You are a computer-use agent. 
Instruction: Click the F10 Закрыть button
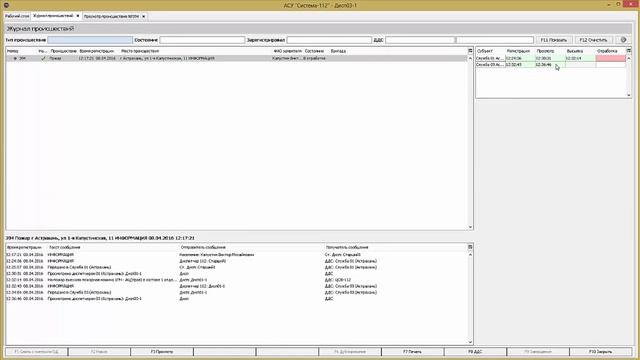[x=600, y=351]
